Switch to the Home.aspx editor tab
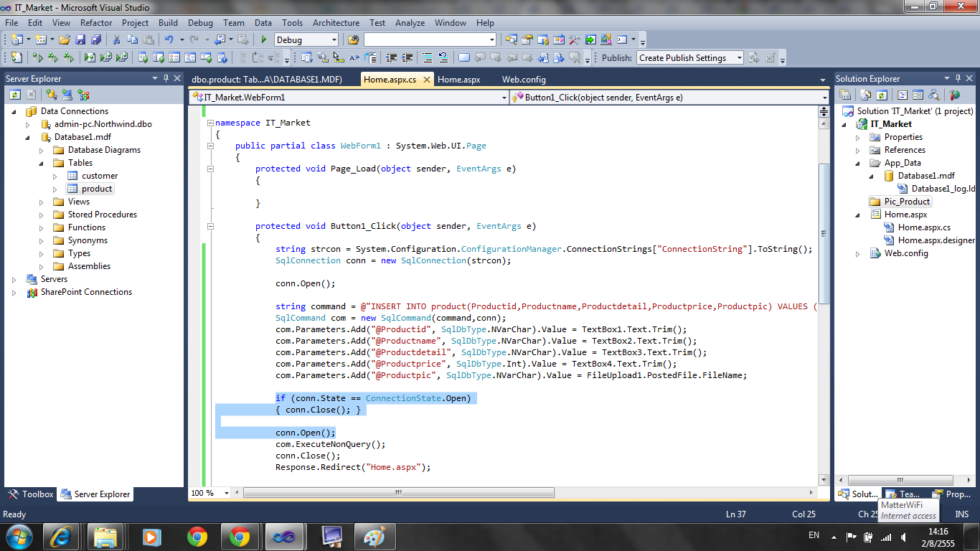This screenshot has height=551, width=980. point(458,80)
